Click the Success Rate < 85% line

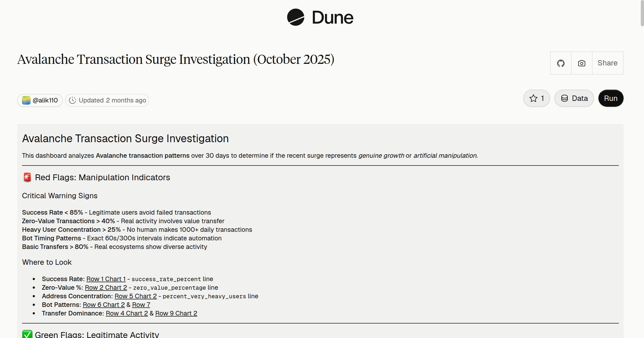(116, 212)
